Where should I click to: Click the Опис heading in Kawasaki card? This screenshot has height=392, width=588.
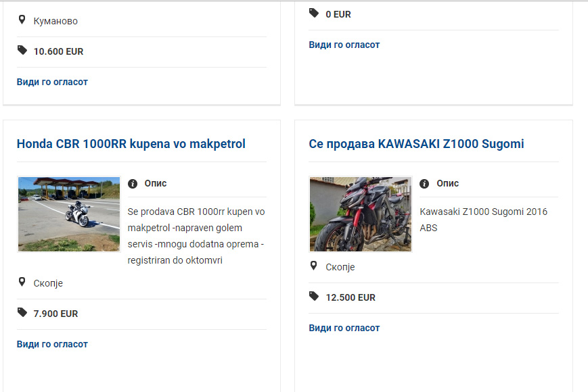(448, 183)
